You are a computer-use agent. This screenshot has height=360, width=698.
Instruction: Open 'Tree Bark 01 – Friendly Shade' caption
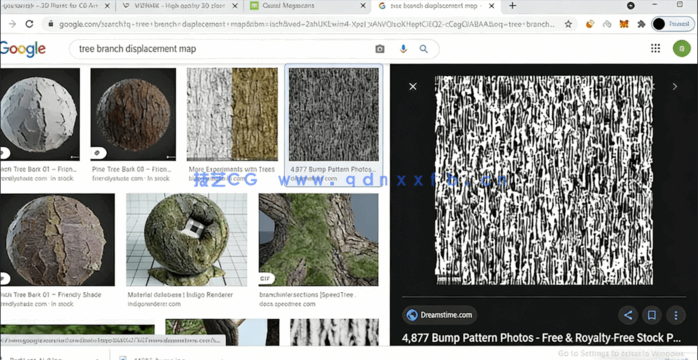click(x=51, y=295)
